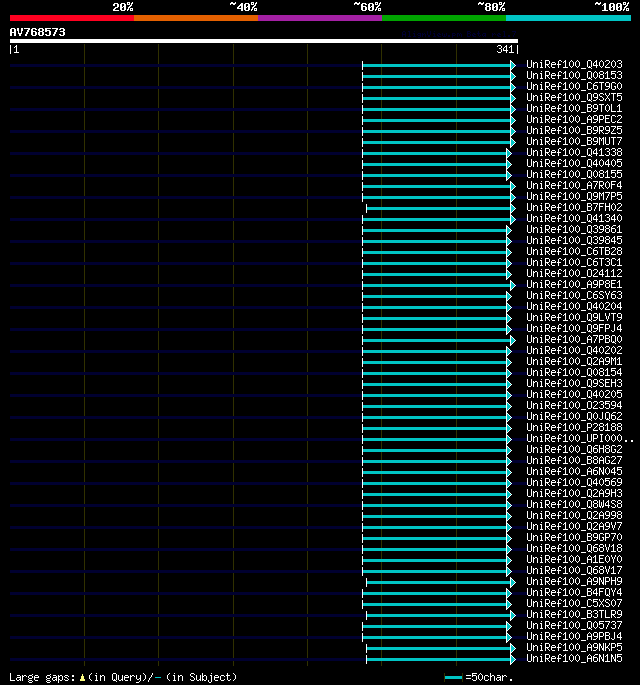Click the white AV768573 query length bar
The height and width of the screenshot is (685, 640).
(x=264, y=41)
